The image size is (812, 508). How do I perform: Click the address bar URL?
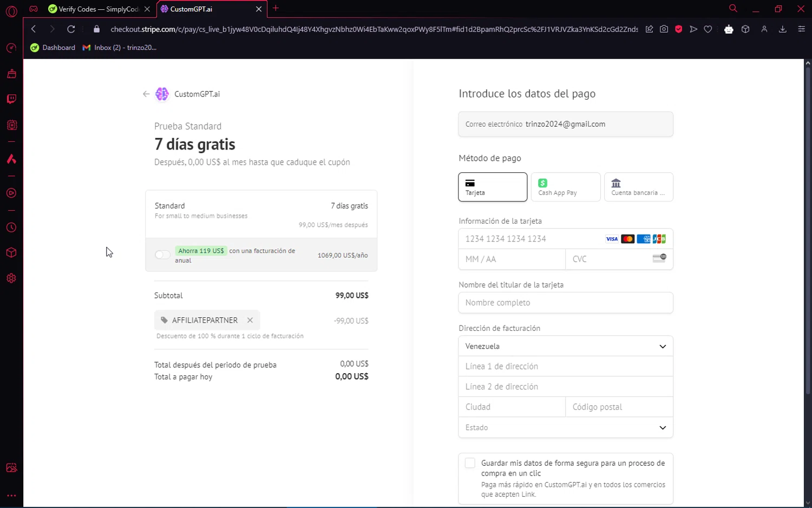point(374,29)
